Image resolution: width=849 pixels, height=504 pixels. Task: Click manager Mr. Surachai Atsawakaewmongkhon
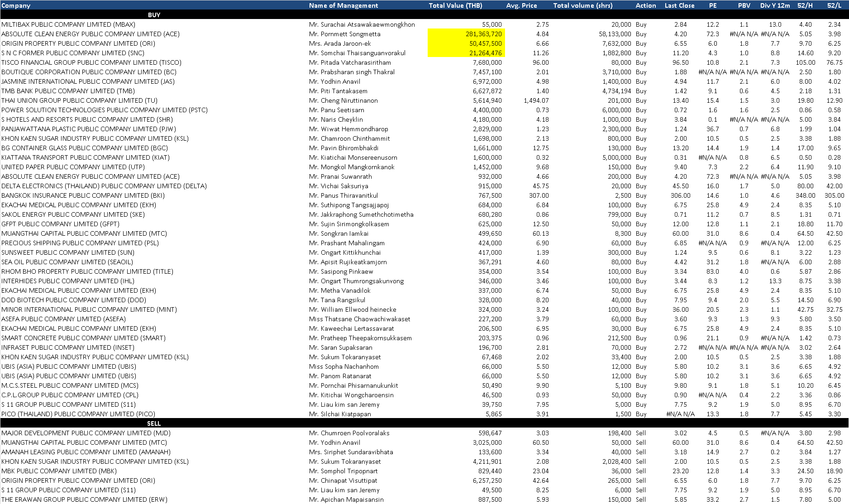tap(362, 24)
